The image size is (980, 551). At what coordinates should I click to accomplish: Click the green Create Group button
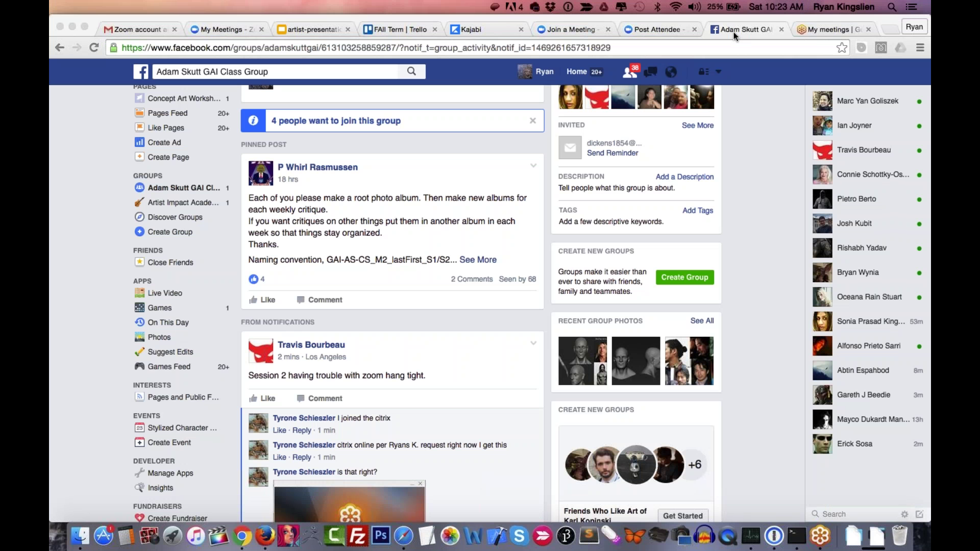[x=684, y=277]
